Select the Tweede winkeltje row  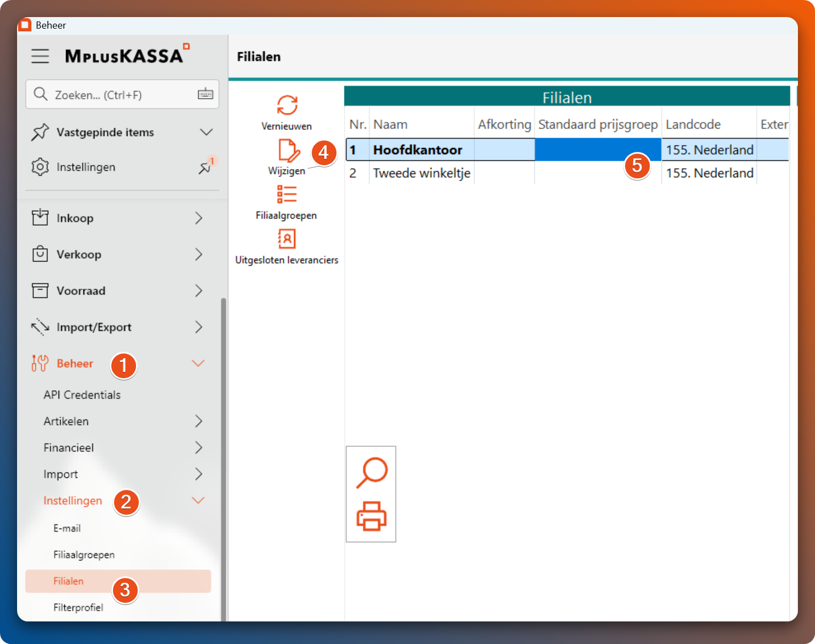point(421,173)
